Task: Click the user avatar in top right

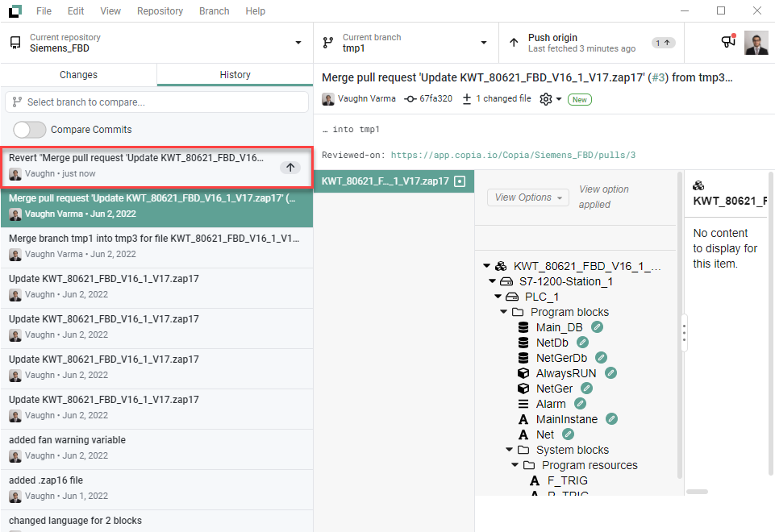Action: coord(756,43)
